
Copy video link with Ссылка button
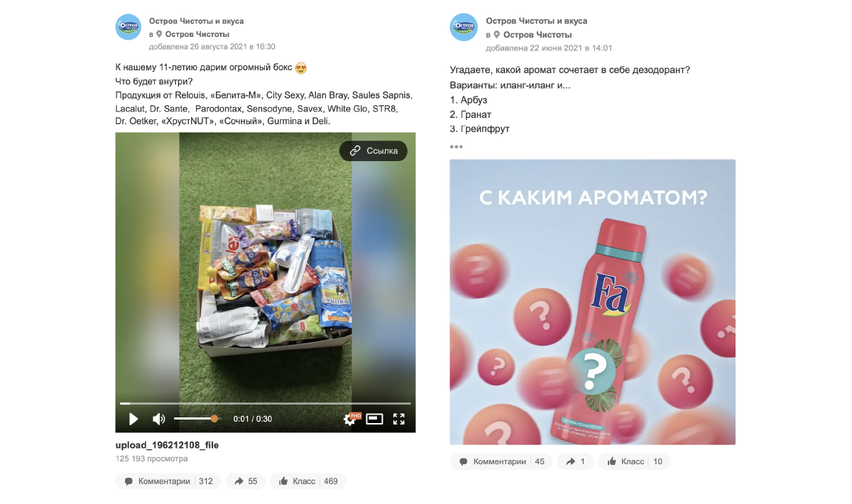(x=373, y=150)
